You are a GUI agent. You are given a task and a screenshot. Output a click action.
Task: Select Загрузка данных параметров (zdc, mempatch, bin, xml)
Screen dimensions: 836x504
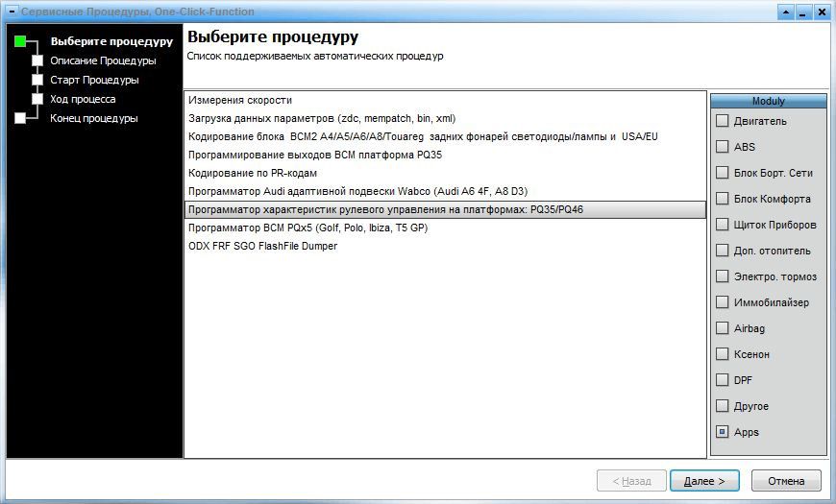coord(445,118)
